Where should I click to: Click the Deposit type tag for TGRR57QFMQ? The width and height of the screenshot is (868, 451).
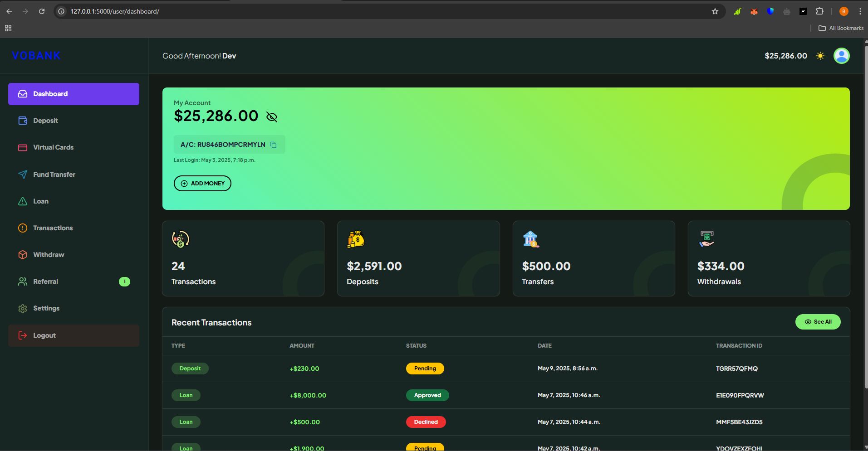[x=190, y=369]
